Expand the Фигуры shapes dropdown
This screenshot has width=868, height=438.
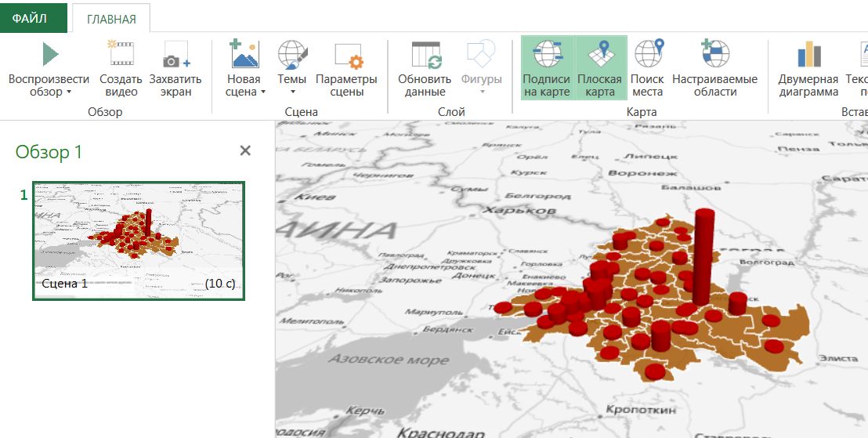click(481, 92)
